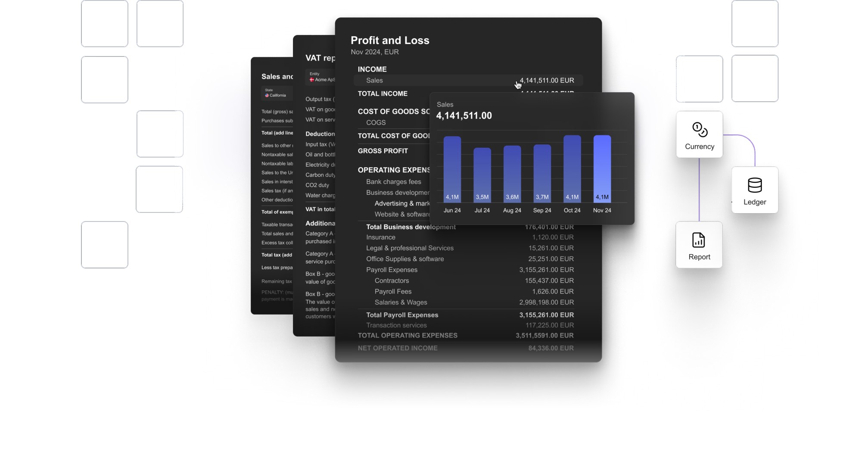Click the Ledger database icon

(754, 185)
